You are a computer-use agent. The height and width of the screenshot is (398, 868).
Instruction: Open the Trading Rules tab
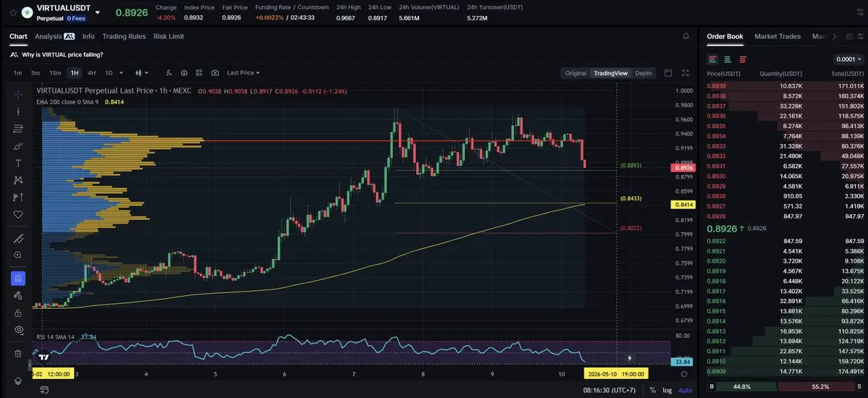point(124,36)
